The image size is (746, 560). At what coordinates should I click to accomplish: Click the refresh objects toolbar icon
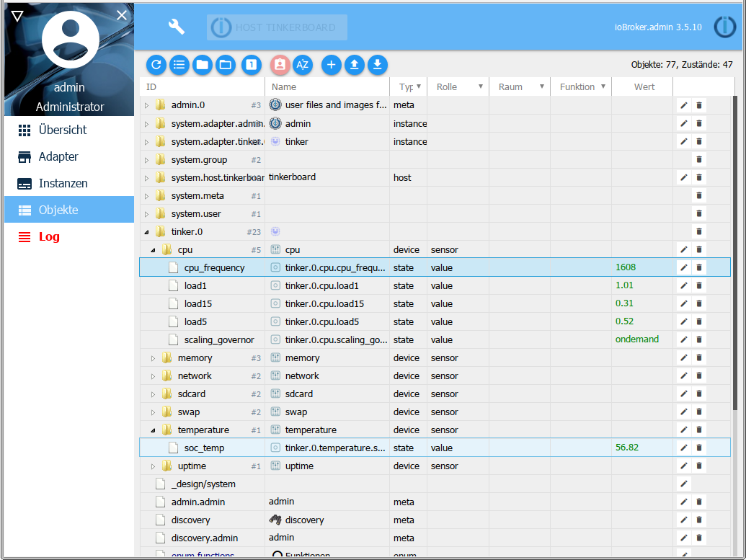156,65
